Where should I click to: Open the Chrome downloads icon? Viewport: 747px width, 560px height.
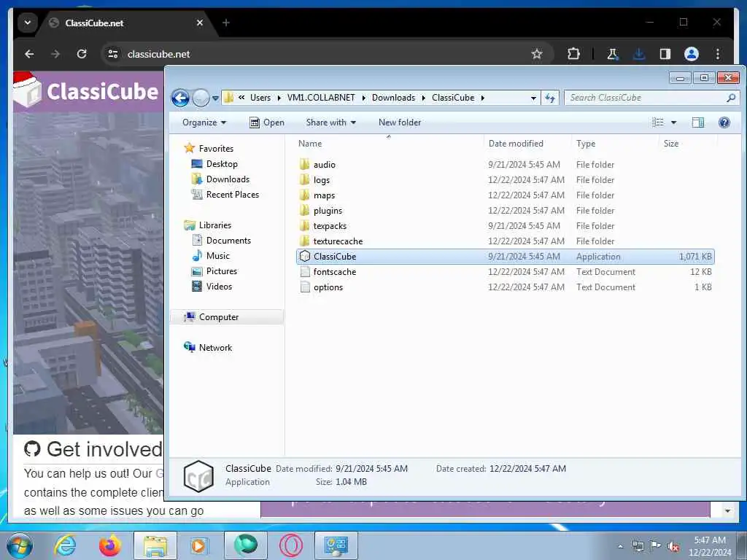click(x=639, y=54)
